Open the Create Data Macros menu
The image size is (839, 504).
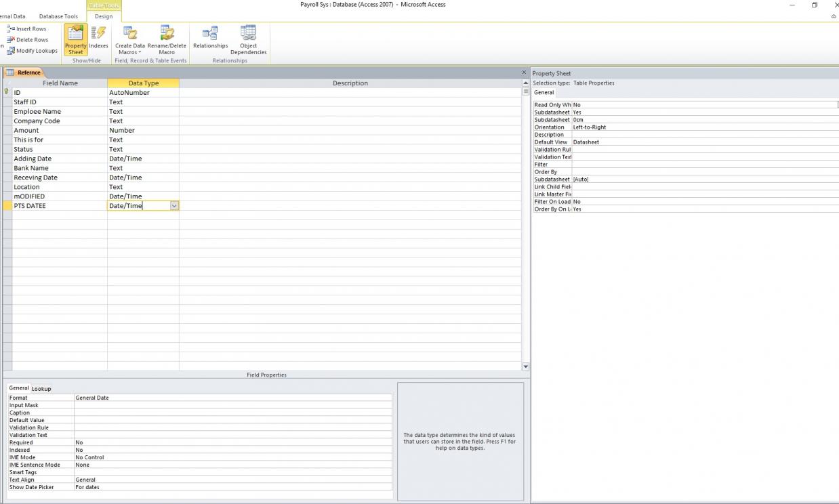[129, 40]
